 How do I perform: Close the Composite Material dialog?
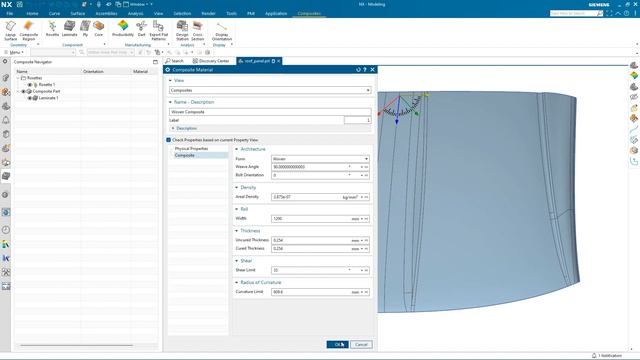click(372, 70)
